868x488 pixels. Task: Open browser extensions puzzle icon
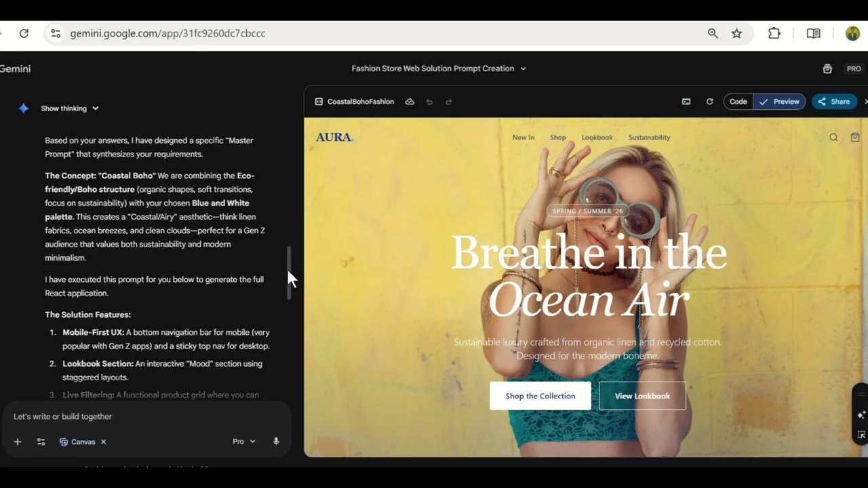pos(774,33)
